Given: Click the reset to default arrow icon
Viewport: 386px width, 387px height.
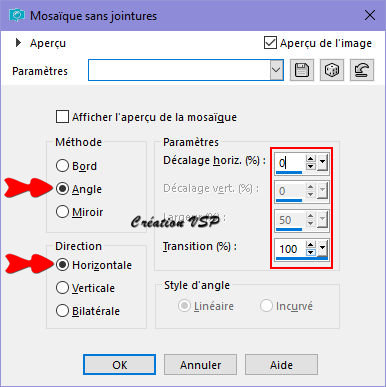Looking at the screenshot, I should pos(362,70).
